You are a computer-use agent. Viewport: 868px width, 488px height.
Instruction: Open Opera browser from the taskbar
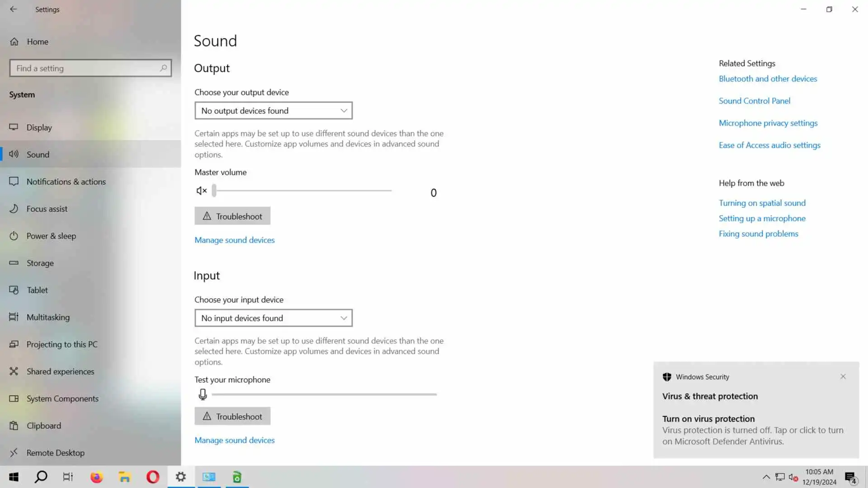pyautogui.click(x=153, y=477)
